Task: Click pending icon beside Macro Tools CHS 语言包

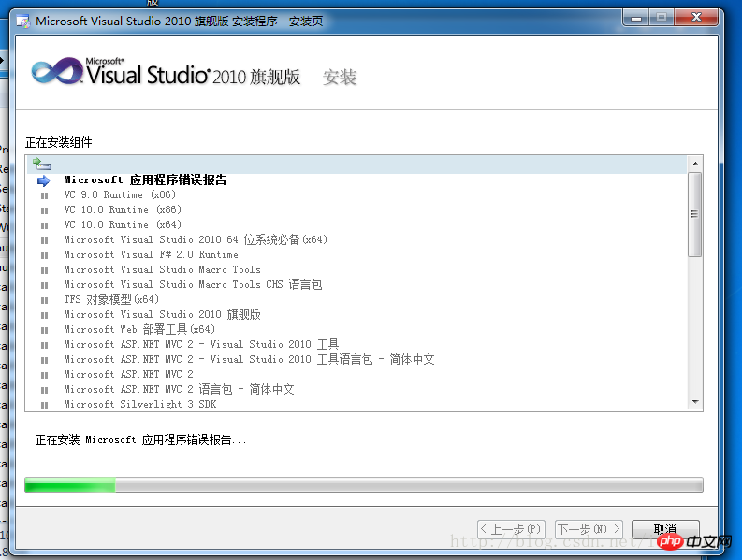Action: [x=45, y=285]
